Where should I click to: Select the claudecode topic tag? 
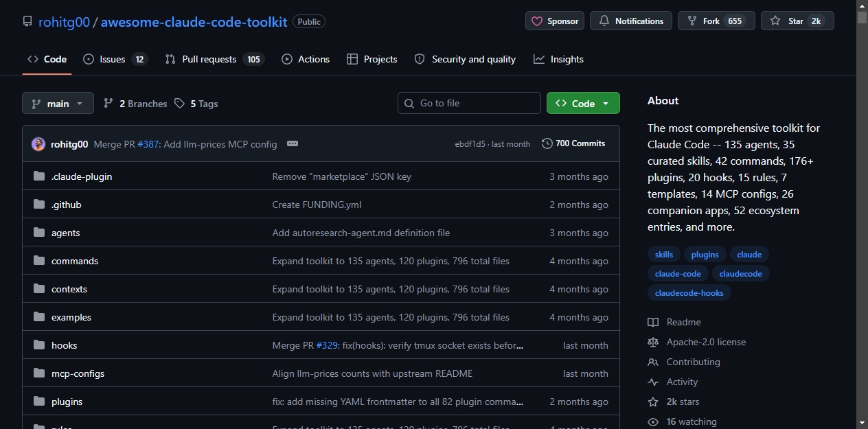coord(741,273)
